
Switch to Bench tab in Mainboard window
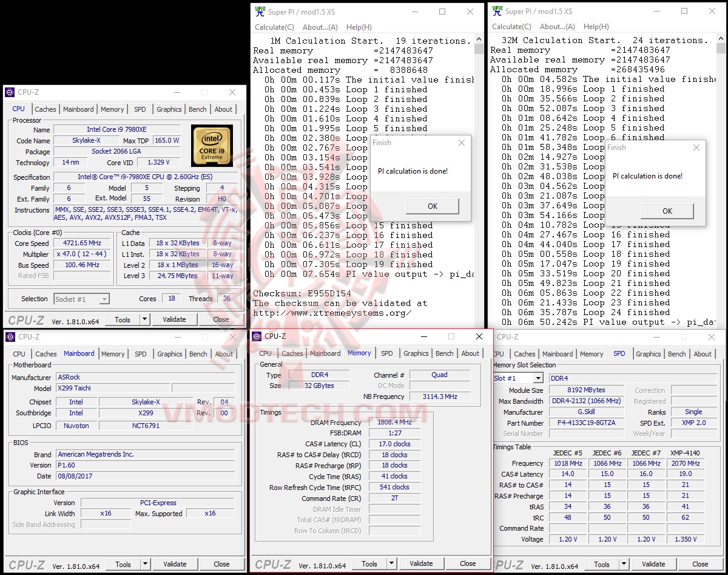pos(198,354)
